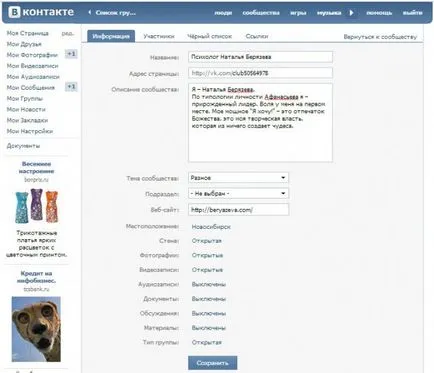
Task: Click выйти to log out
Action: [412, 13]
